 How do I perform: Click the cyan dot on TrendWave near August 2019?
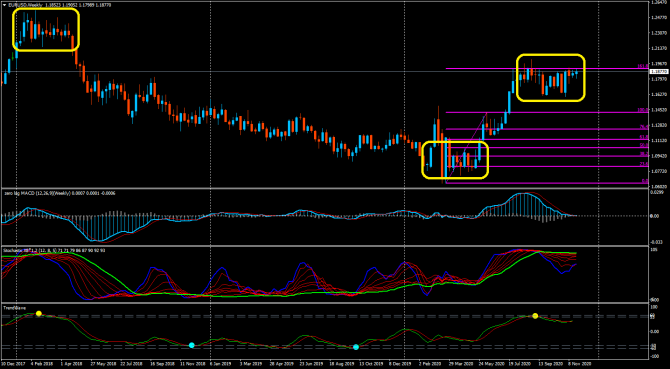tap(356, 347)
